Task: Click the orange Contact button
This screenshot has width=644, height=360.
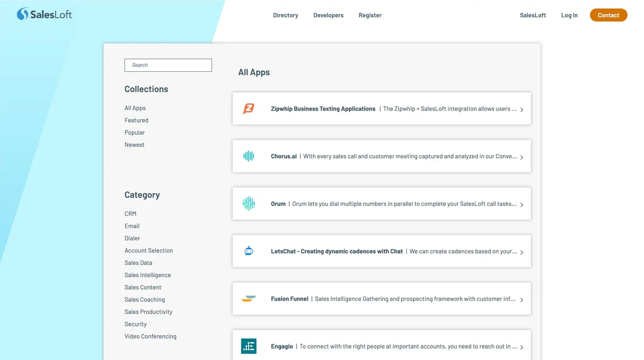Action: [608, 15]
